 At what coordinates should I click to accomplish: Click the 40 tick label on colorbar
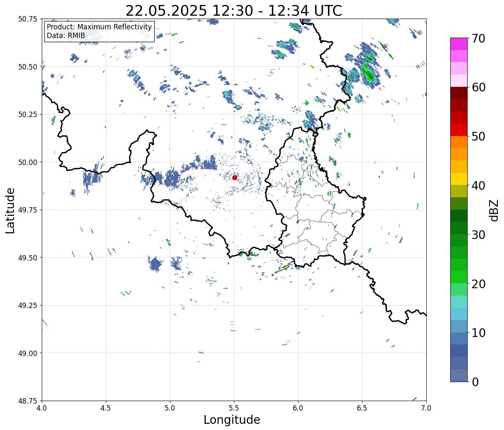point(478,186)
